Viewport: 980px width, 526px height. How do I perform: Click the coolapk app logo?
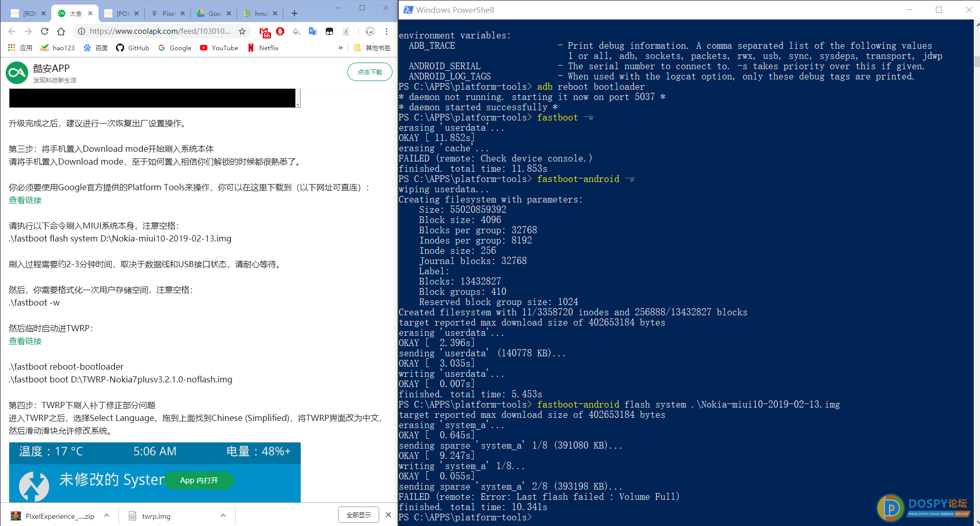click(x=17, y=73)
